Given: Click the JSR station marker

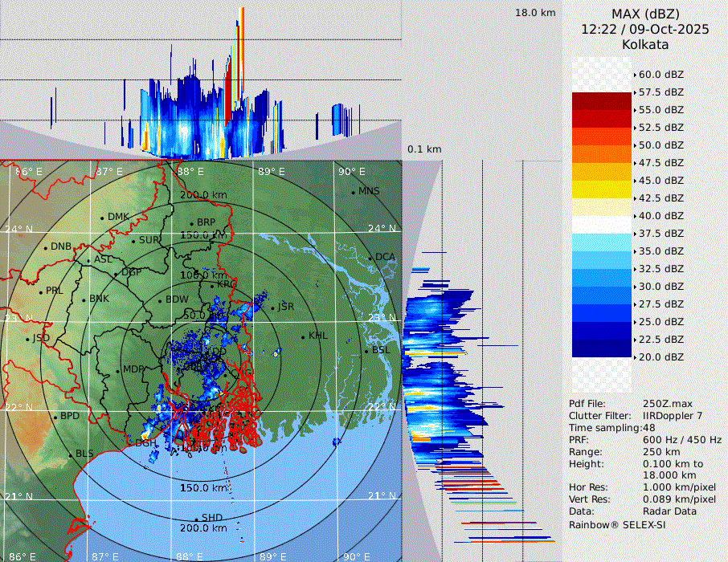Looking at the screenshot, I should point(272,307).
